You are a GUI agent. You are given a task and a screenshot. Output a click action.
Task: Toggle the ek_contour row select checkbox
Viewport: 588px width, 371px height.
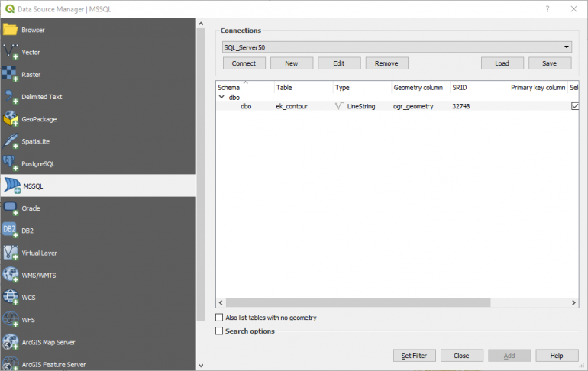point(575,106)
